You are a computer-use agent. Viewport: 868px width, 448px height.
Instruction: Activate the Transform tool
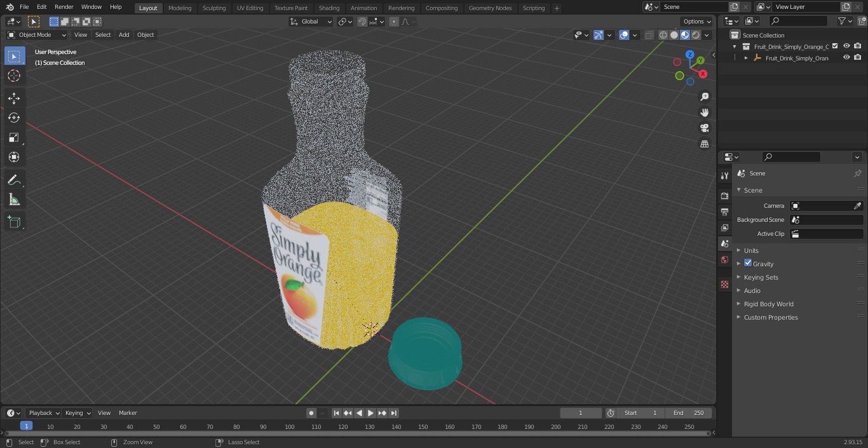[14, 157]
